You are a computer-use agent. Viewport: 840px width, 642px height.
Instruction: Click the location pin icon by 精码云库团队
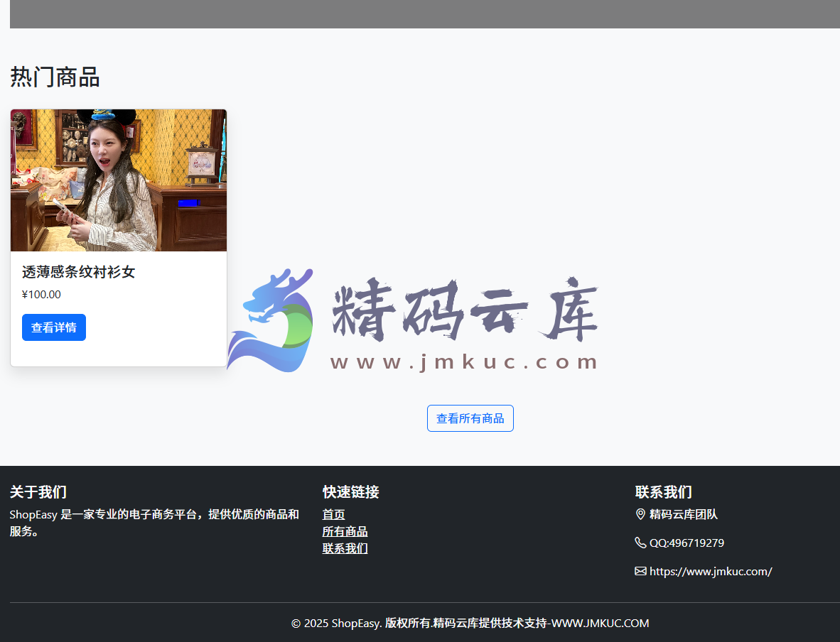[640, 514]
